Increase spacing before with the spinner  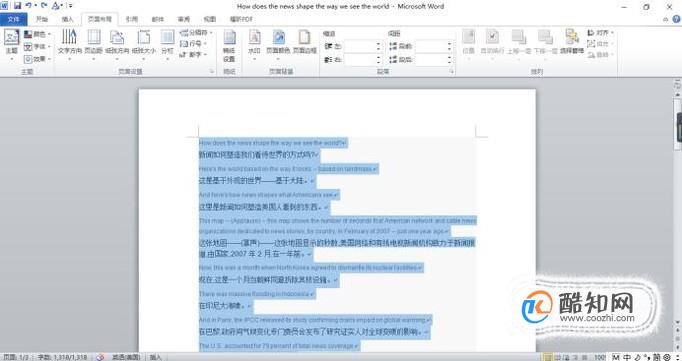[449, 44]
